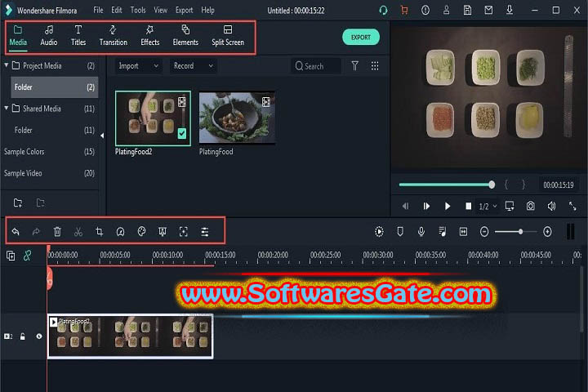The image size is (588, 392).
Task: Click the grid view dots icon
Action: (x=375, y=66)
